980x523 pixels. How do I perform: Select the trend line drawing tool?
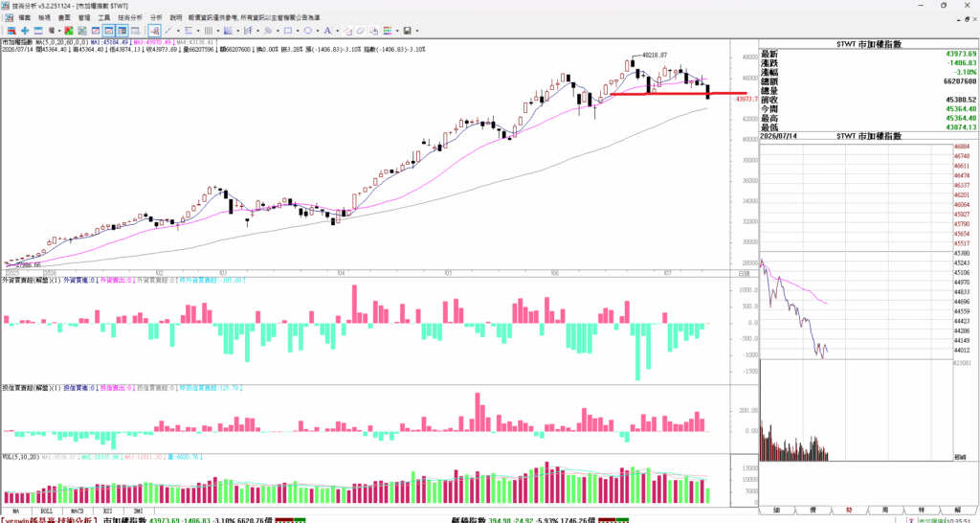(168, 30)
